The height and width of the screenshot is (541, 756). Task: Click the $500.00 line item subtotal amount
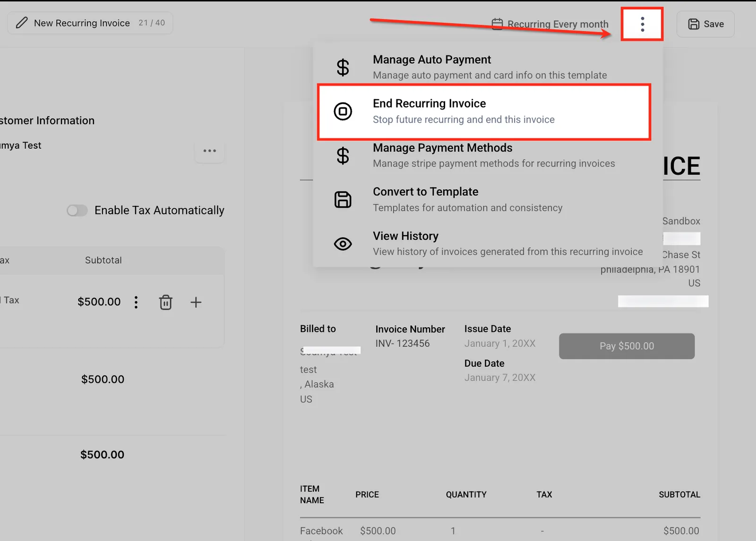pos(99,302)
